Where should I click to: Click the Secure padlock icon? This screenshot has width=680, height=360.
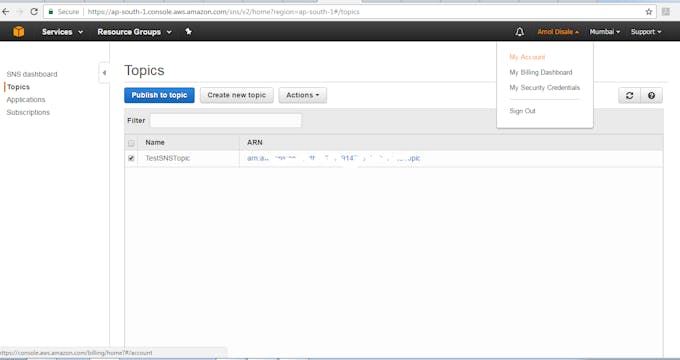(51, 12)
